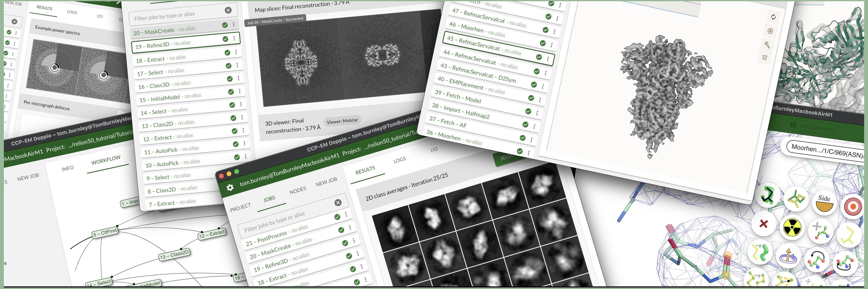The width and height of the screenshot is (868, 289).
Task: Open the three-dot menu for 10 – AutoPick
Action: click(246, 156)
